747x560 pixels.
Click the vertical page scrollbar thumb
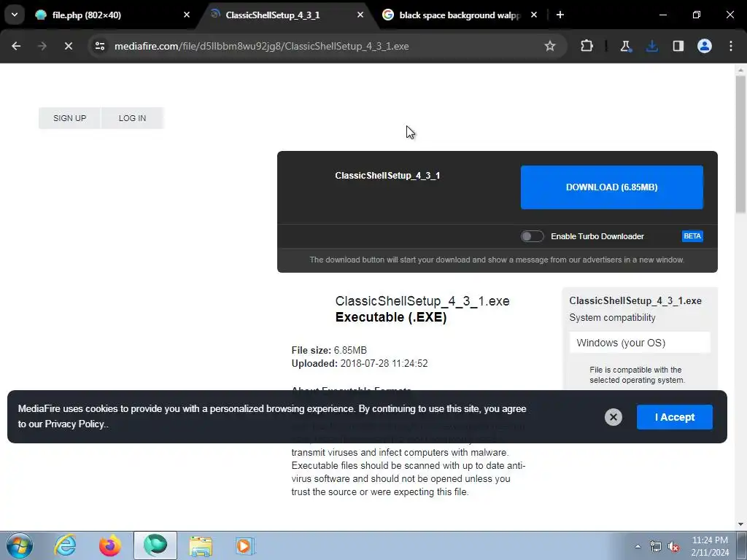coord(740,144)
